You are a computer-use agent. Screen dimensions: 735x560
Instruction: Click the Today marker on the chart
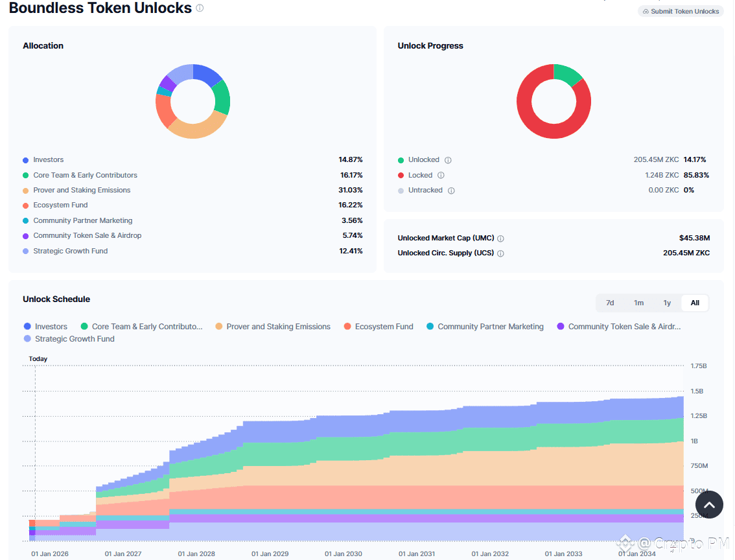(38, 359)
